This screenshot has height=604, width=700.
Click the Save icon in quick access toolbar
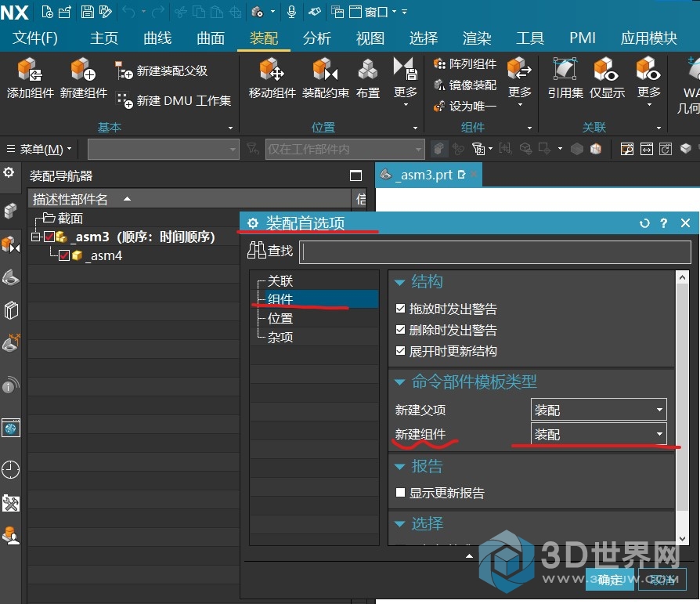point(87,12)
